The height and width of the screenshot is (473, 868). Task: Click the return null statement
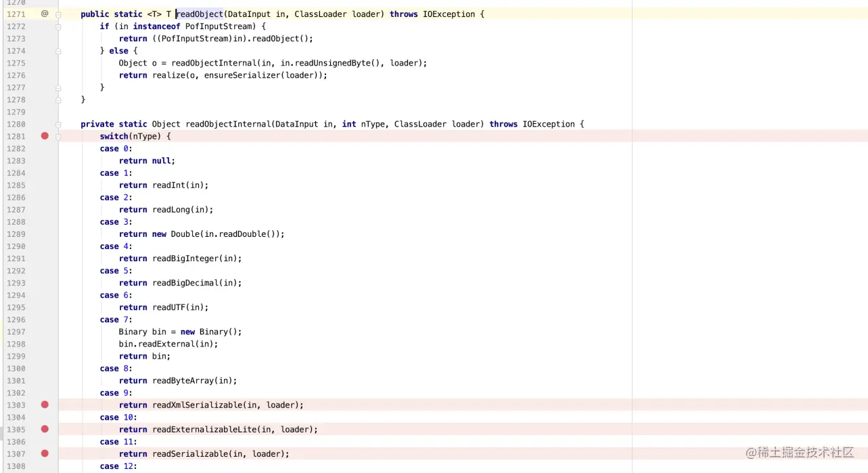click(x=147, y=161)
